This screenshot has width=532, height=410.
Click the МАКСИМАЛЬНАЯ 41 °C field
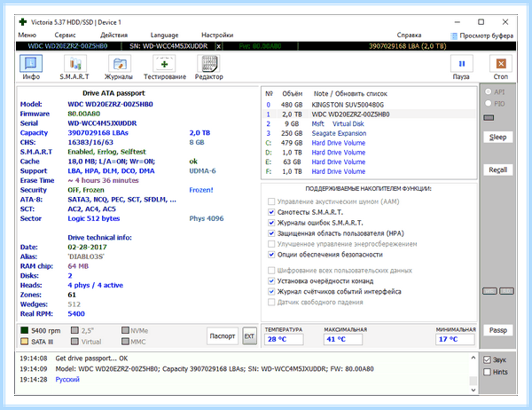[342, 339]
